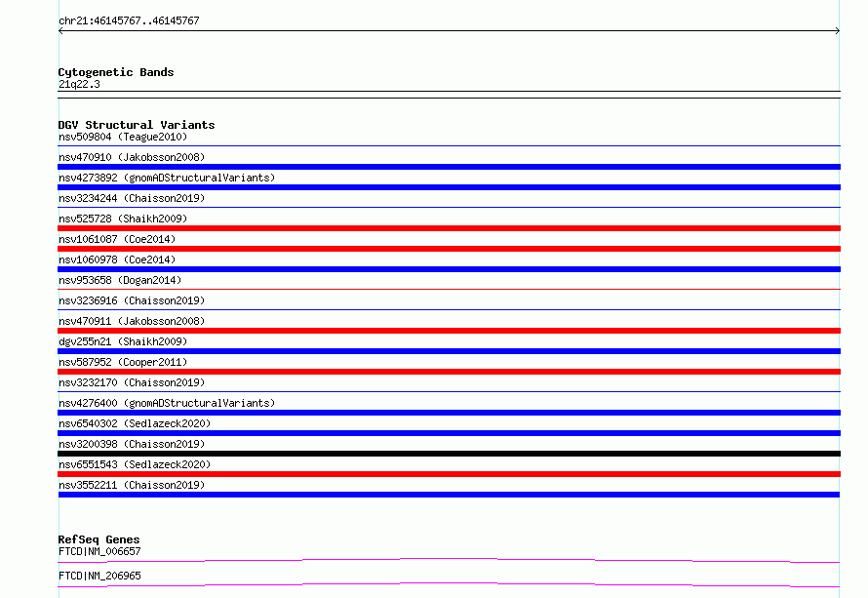The image size is (868, 598).
Task: Open variant nsv587952 (Cooper2011) label
Action: click(123, 362)
